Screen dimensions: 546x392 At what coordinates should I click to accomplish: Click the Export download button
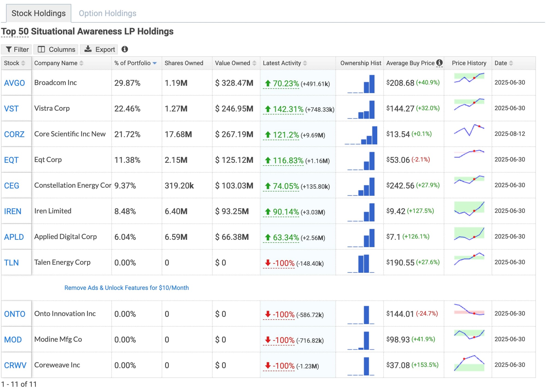99,49
